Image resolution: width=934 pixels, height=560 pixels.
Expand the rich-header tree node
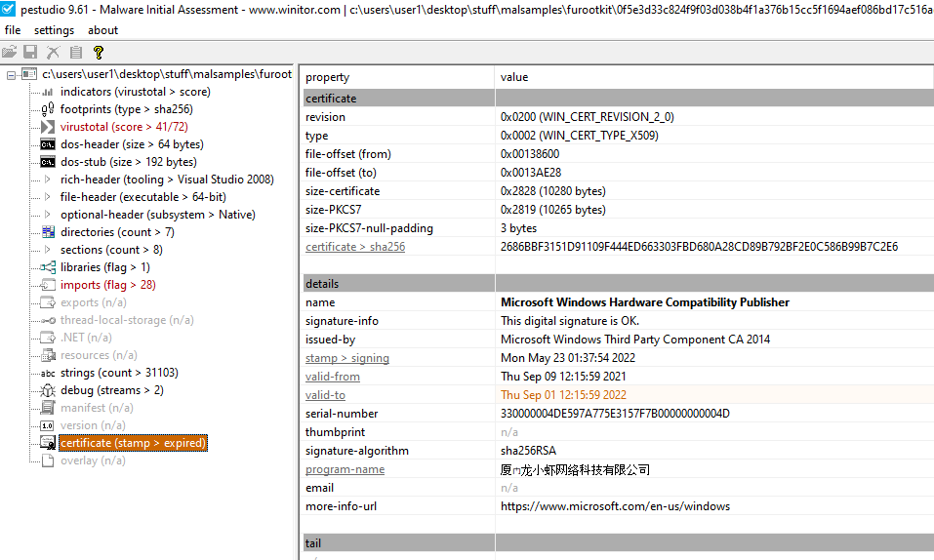coord(47,180)
